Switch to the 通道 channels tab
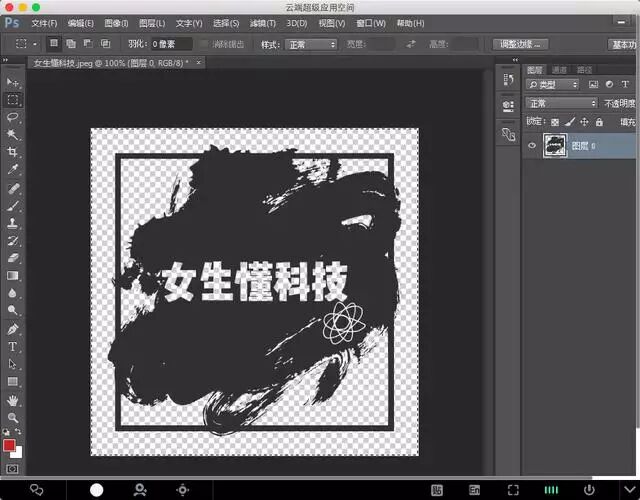The image size is (640, 500). [x=559, y=70]
